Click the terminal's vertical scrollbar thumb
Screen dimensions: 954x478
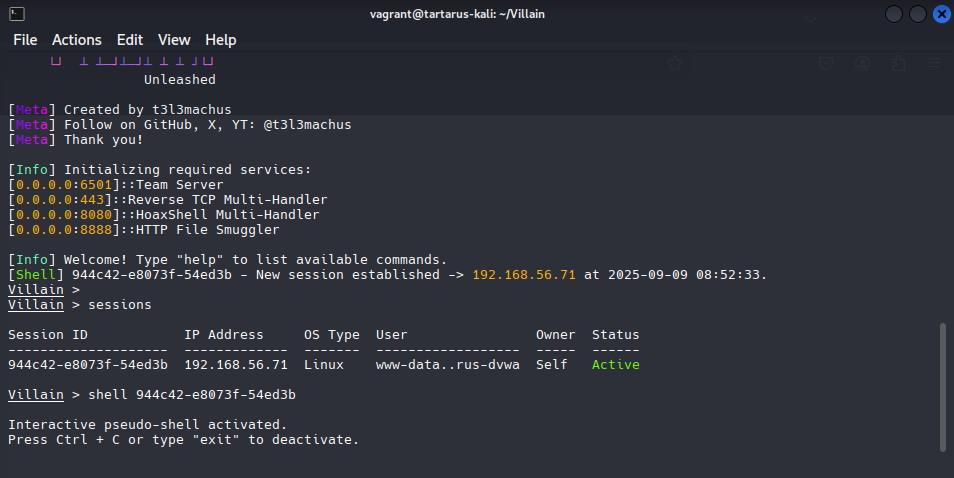pos(943,385)
